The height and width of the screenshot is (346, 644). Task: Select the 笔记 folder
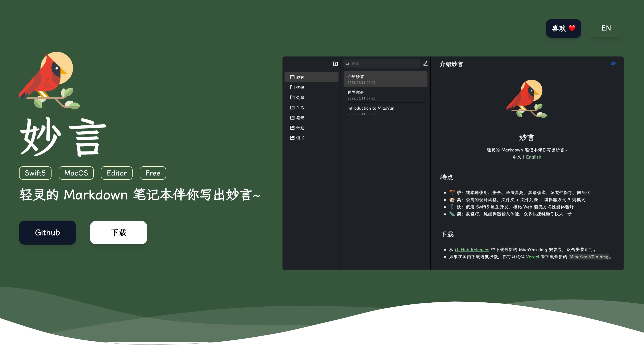pyautogui.click(x=300, y=118)
